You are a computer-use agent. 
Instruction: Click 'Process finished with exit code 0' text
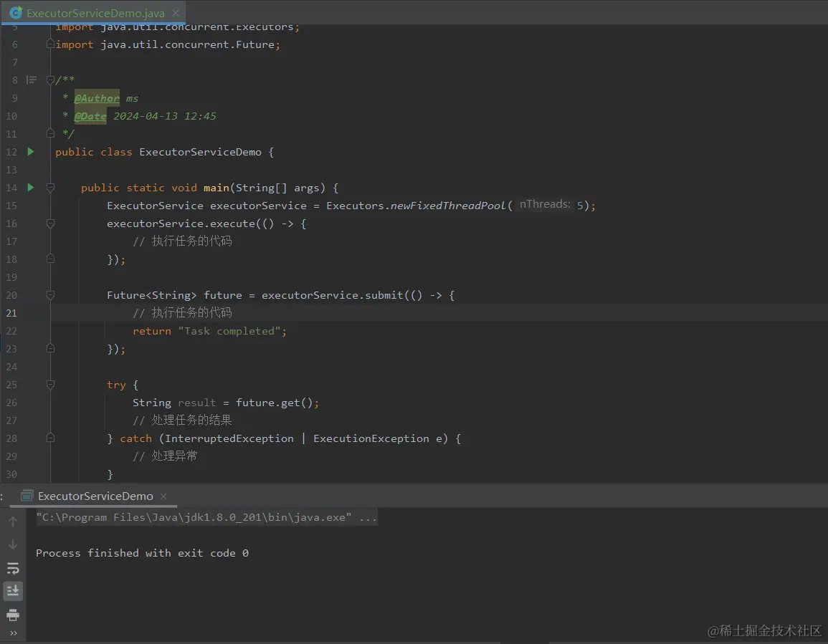pyautogui.click(x=142, y=553)
